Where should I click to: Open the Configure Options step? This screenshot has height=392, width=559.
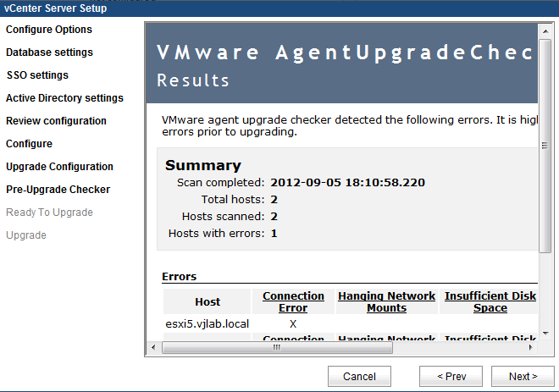pos(49,30)
